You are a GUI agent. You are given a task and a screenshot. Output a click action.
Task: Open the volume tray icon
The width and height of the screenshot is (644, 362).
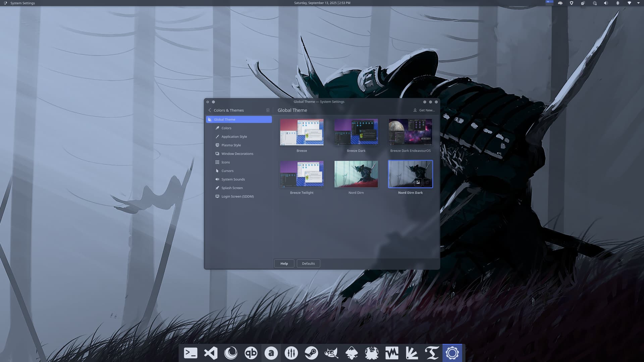tap(606, 3)
